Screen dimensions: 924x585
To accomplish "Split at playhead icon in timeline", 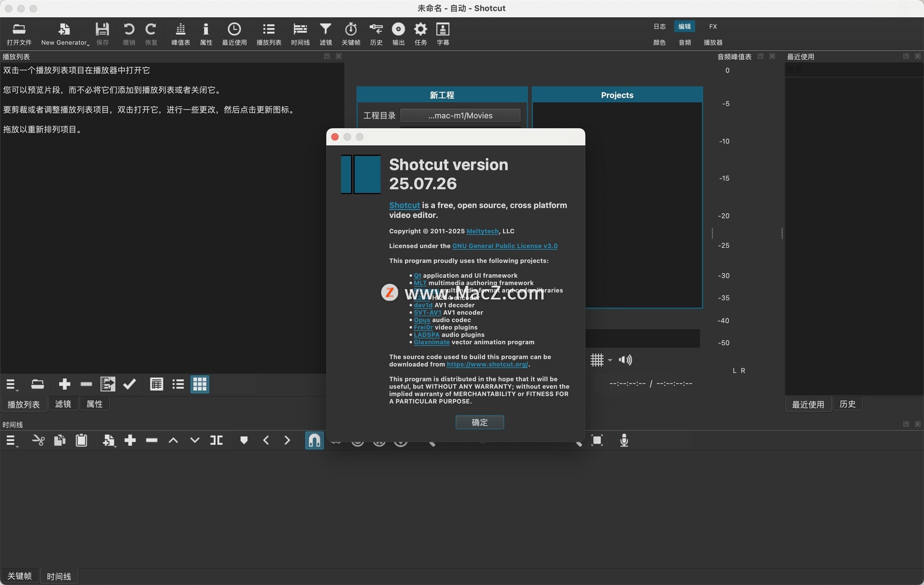I will tap(217, 440).
